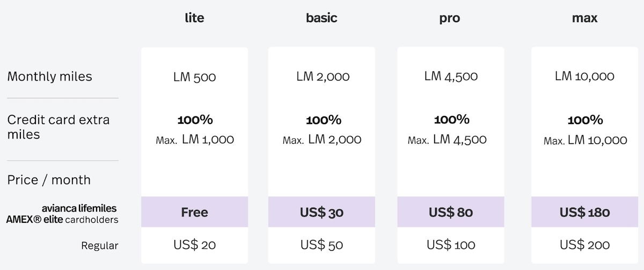This screenshot has height=270, width=644.
Task: Click the Regular pricing row label
Action: (99, 246)
